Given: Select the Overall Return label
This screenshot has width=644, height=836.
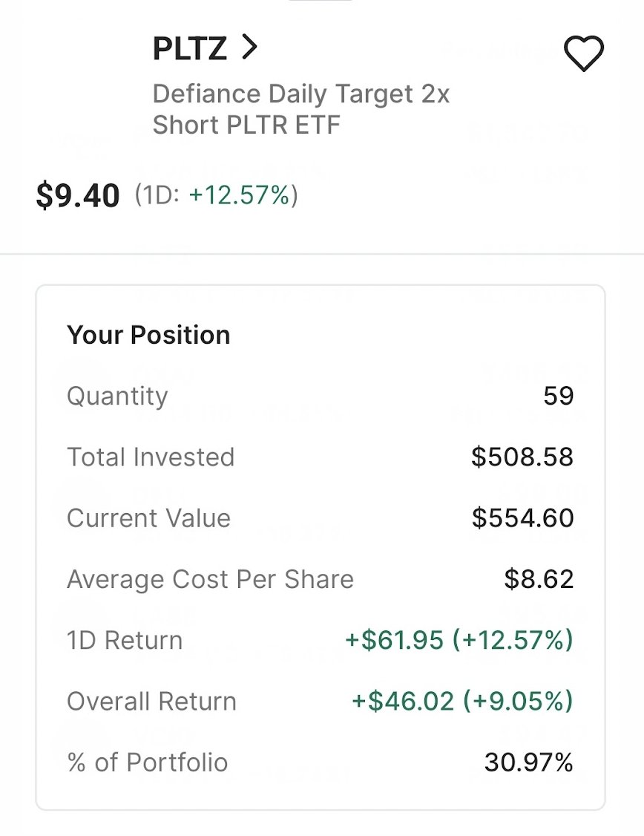Looking at the screenshot, I should coord(151,702).
